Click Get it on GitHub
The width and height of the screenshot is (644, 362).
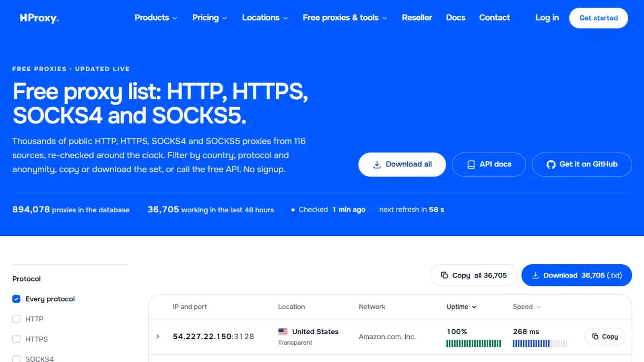582,165
